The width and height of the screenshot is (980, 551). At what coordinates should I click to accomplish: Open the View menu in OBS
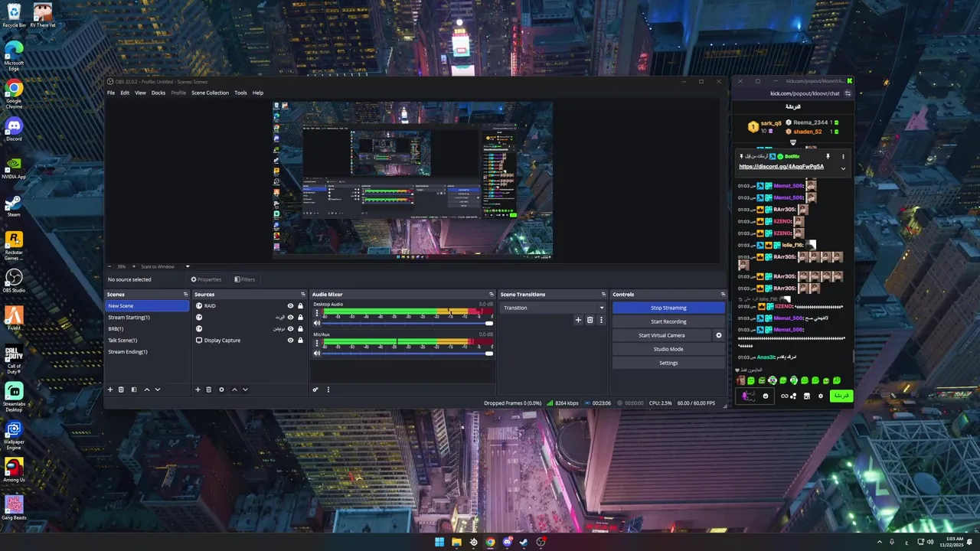pos(140,93)
